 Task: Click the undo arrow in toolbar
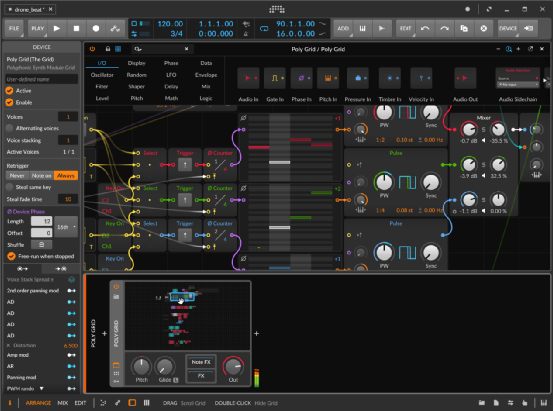tap(425, 29)
